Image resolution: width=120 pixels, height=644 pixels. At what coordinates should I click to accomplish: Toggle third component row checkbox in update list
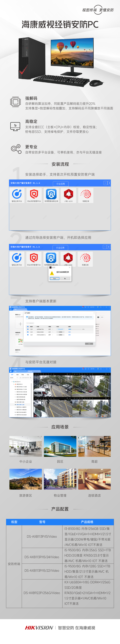(x=28, y=335)
